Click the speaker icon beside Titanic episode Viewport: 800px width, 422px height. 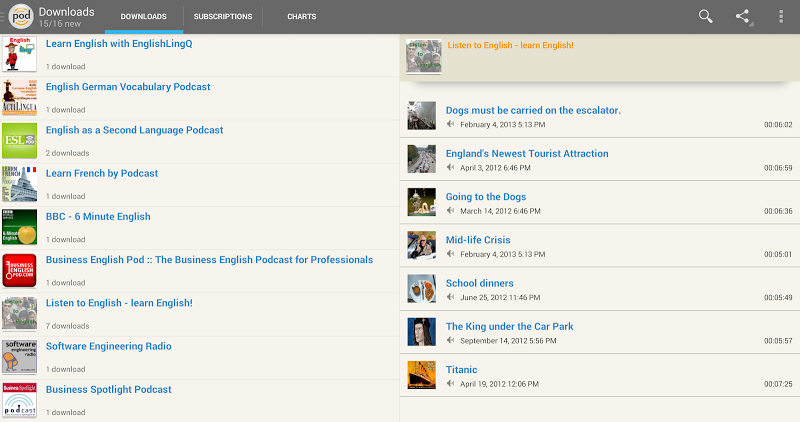pyautogui.click(x=451, y=384)
